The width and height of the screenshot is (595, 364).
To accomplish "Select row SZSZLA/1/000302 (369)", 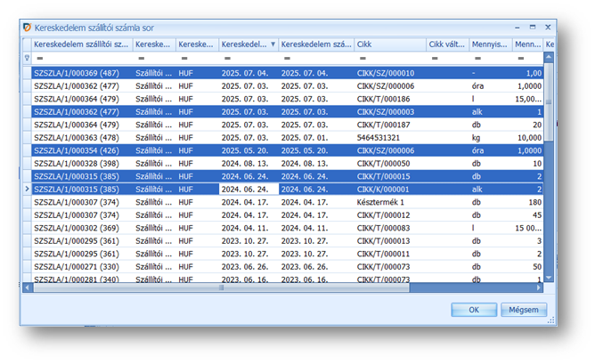I will click(287, 228).
